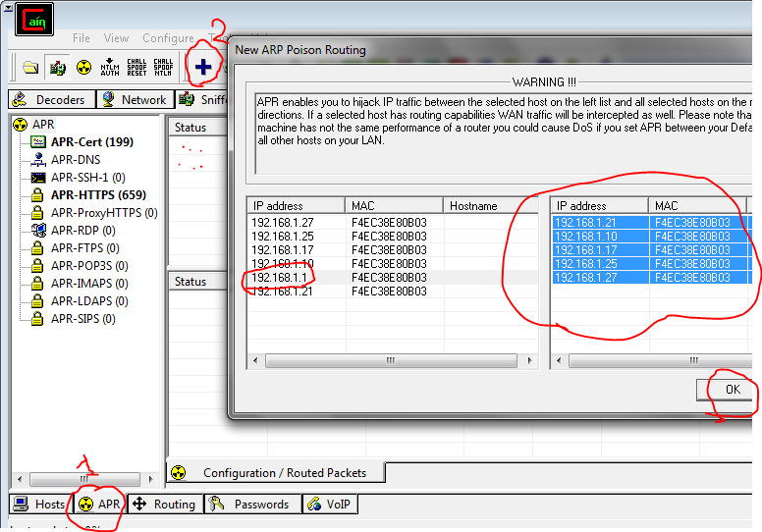Select APR-POP3S (0) in the tree

89,266
